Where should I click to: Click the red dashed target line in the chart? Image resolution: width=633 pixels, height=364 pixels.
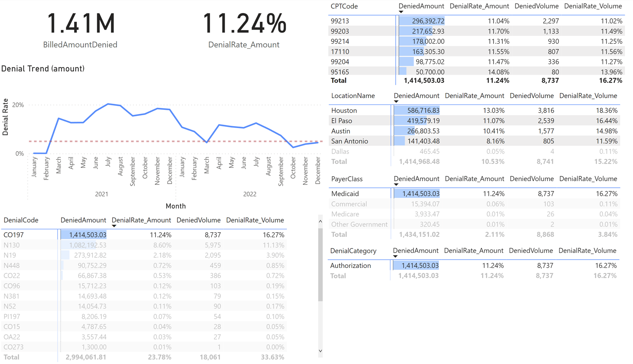tap(122, 141)
